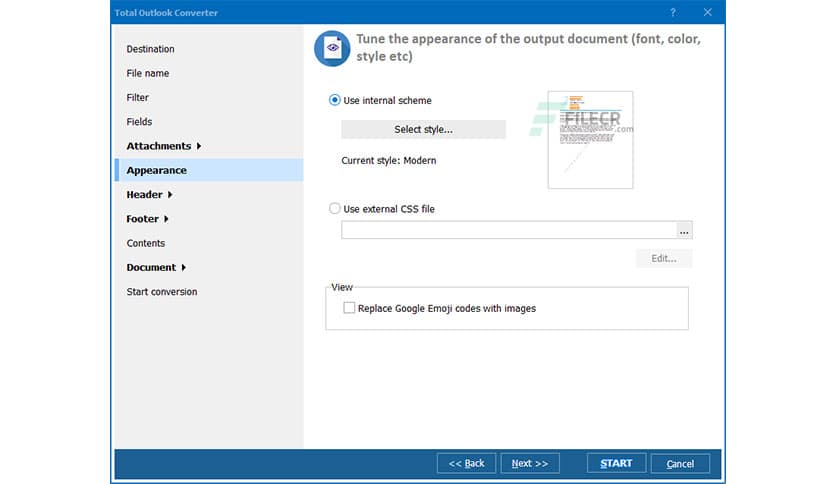Go back with the << Back button

(467, 463)
